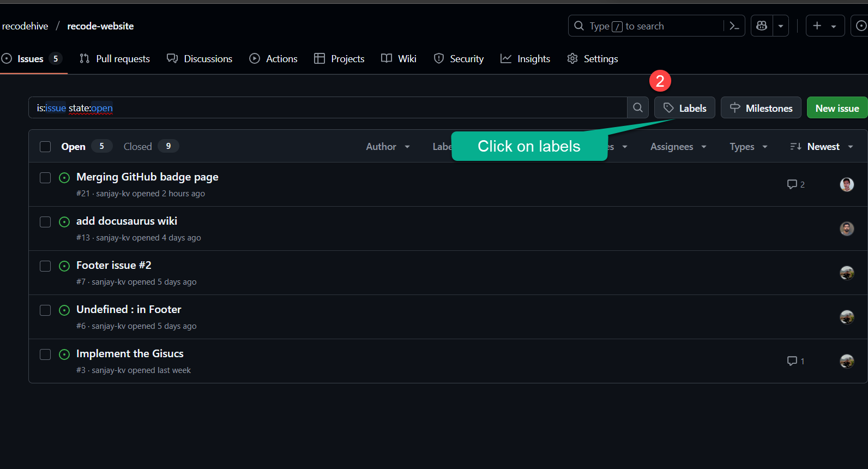Open issue 'add docusaurus wiki'

pyautogui.click(x=126, y=221)
